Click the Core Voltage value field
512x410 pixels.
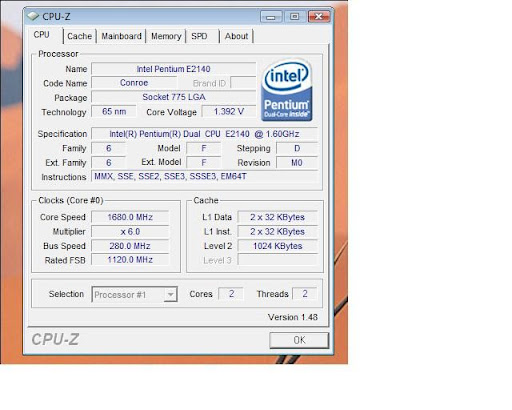click(x=229, y=112)
